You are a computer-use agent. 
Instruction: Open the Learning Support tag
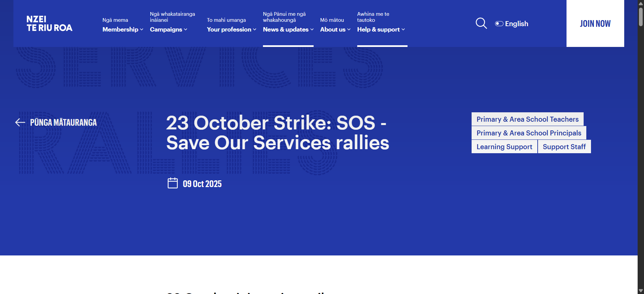tap(504, 147)
